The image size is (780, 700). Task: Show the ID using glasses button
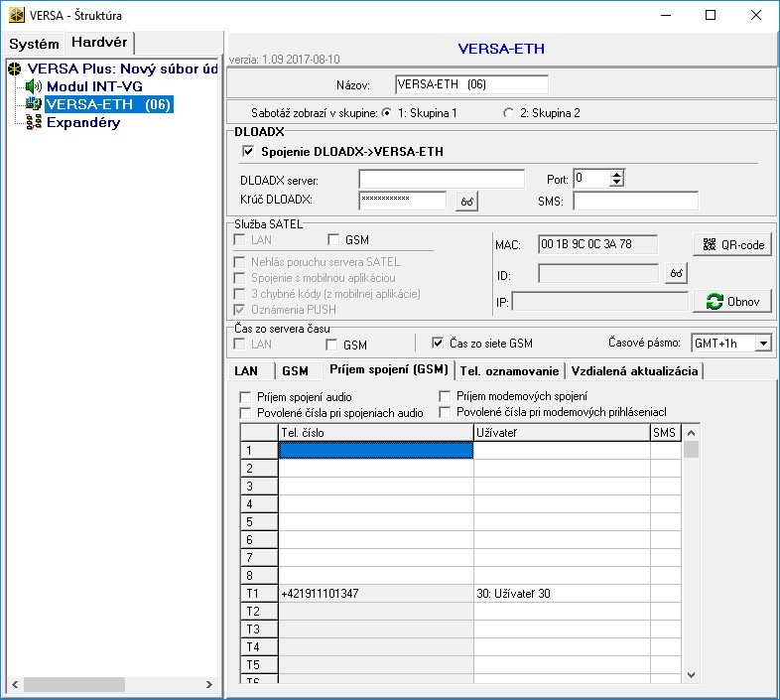click(x=675, y=272)
